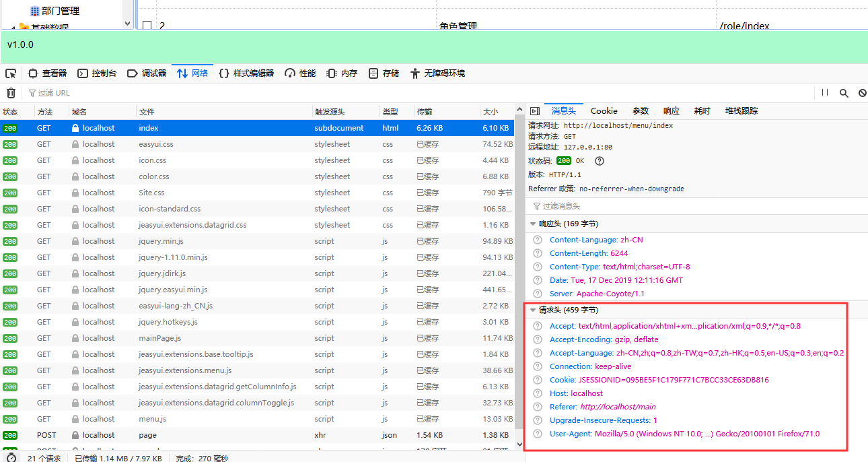
Task: Open help icon beside Accept-Language header
Action: click(537, 353)
